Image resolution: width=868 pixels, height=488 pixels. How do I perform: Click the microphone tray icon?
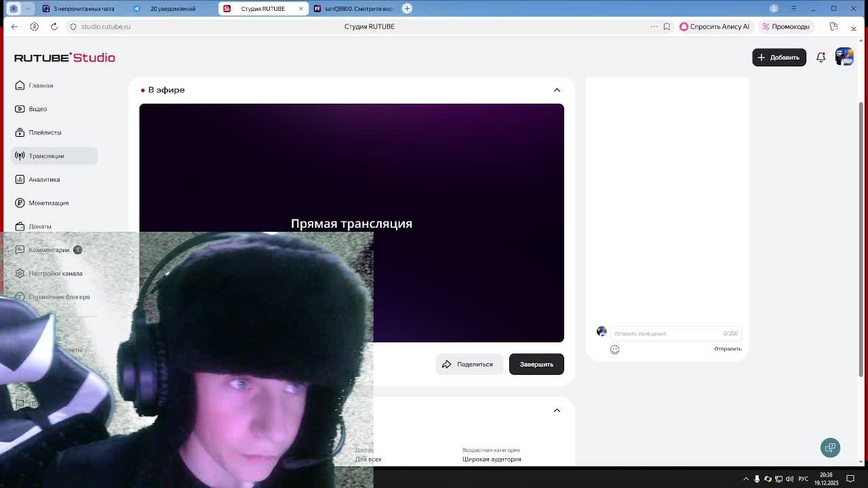(757, 479)
